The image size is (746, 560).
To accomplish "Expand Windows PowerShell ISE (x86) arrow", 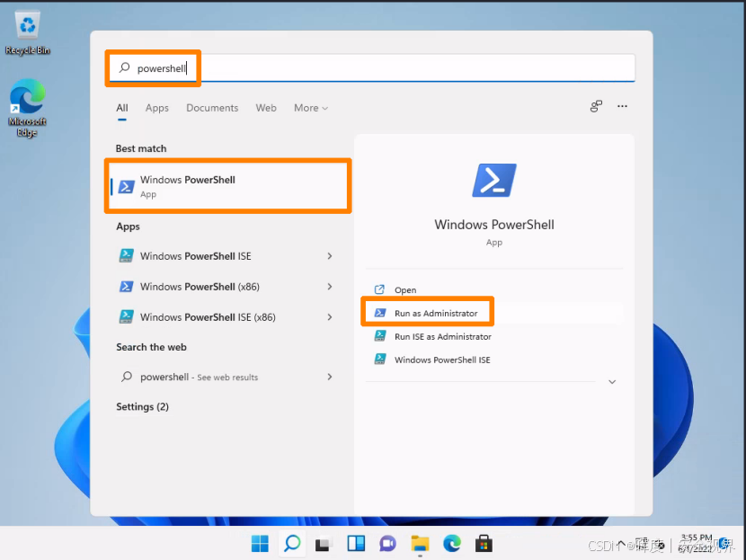I will point(330,317).
